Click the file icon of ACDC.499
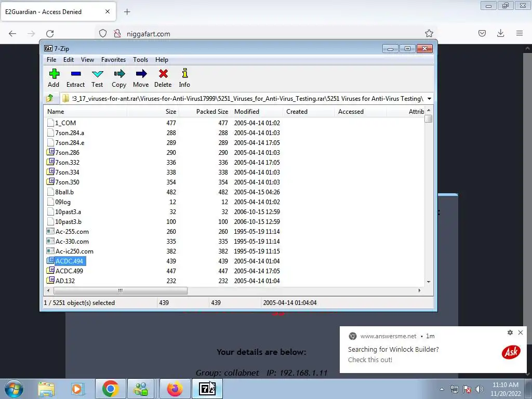Screen dimensions: 532x399 pyautogui.click(x=50, y=270)
